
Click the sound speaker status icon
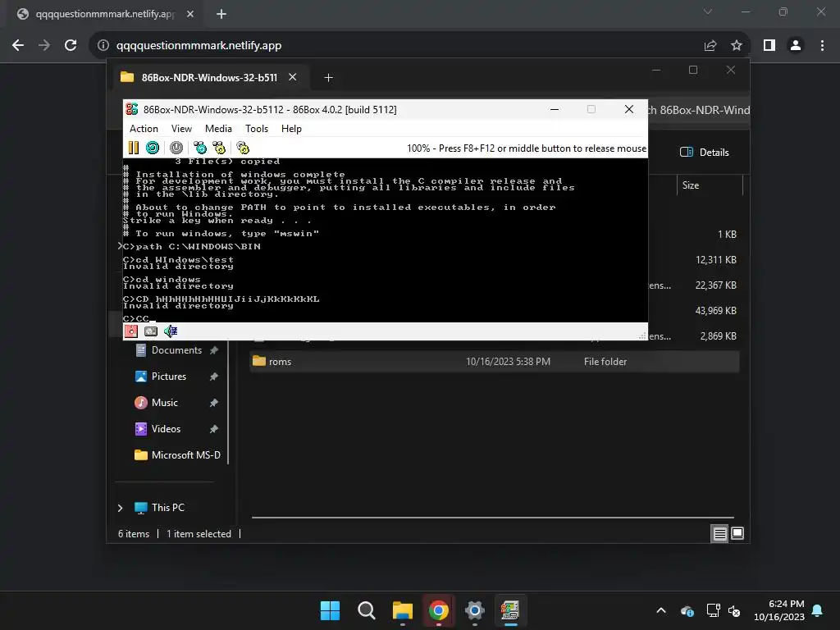[171, 331]
